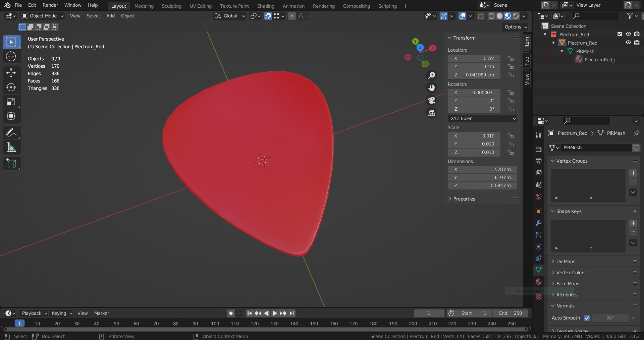Viewport: 644px width, 340px height.
Task: Click the Scale X value slider
Action: coord(474,136)
